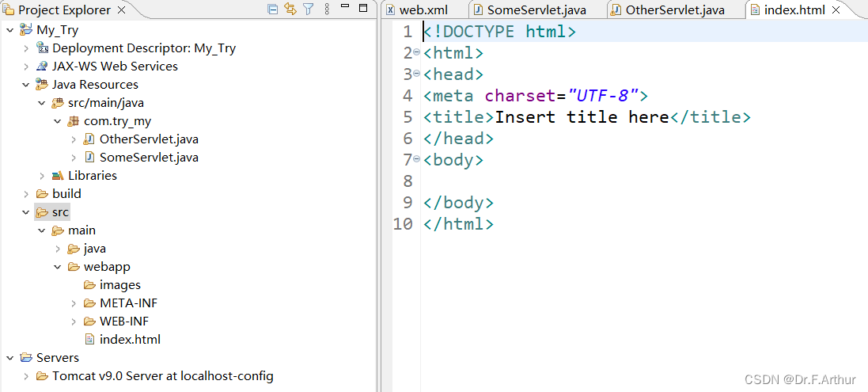This screenshot has width=868, height=392.
Task: Expand OtherServlet.java in the tree
Action: pyautogui.click(x=74, y=139)
